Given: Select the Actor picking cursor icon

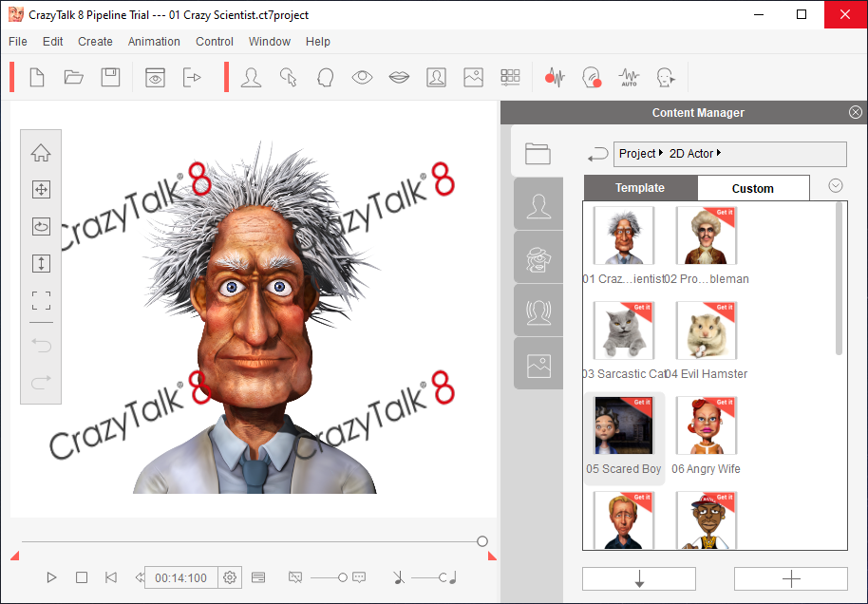Looking at the screenshot, I should [289, 77].
